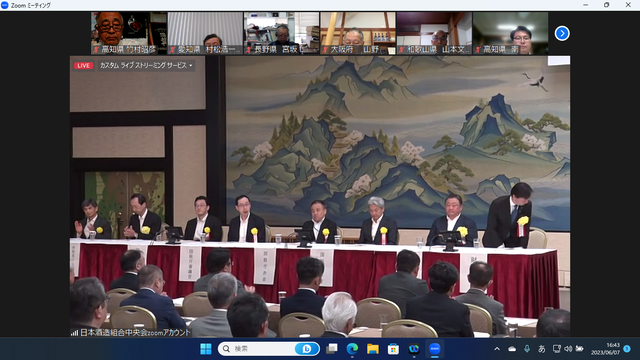Select the 高知県 竹村昭彦 video thumbnail
Image resolution: width=640 pixels, height=360 pixels.
coord(129,33)
